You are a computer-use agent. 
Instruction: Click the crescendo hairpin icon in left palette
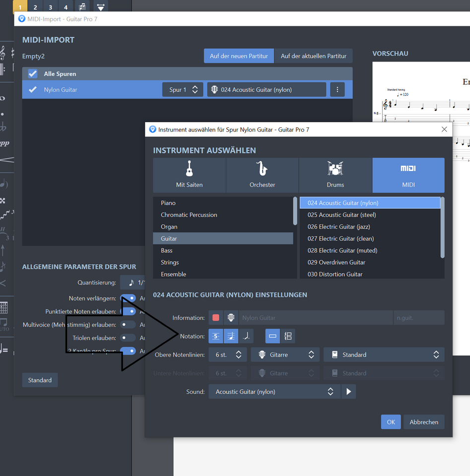pos(6,160)
